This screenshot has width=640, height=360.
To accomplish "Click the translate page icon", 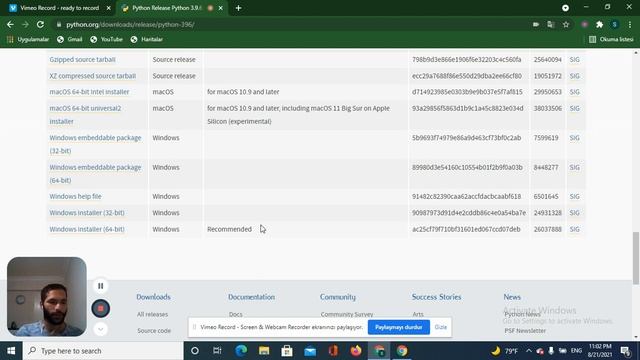I will [x=551, y=24].
